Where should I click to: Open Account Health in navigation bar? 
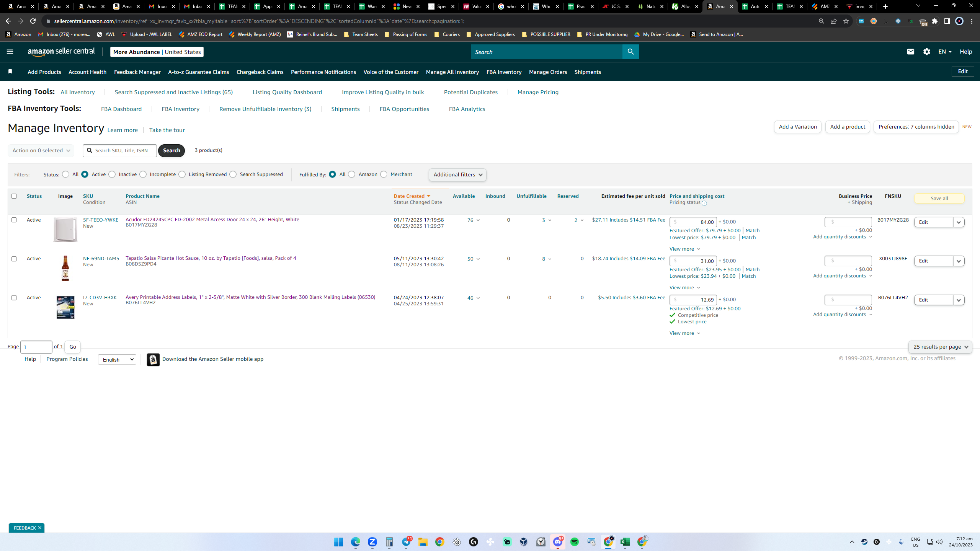pos(87,72)
